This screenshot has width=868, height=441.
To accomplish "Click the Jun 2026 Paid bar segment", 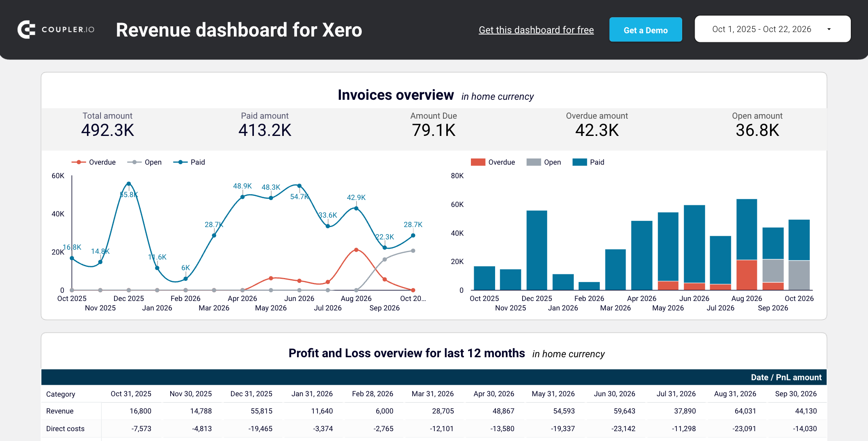I will (694, 244).
